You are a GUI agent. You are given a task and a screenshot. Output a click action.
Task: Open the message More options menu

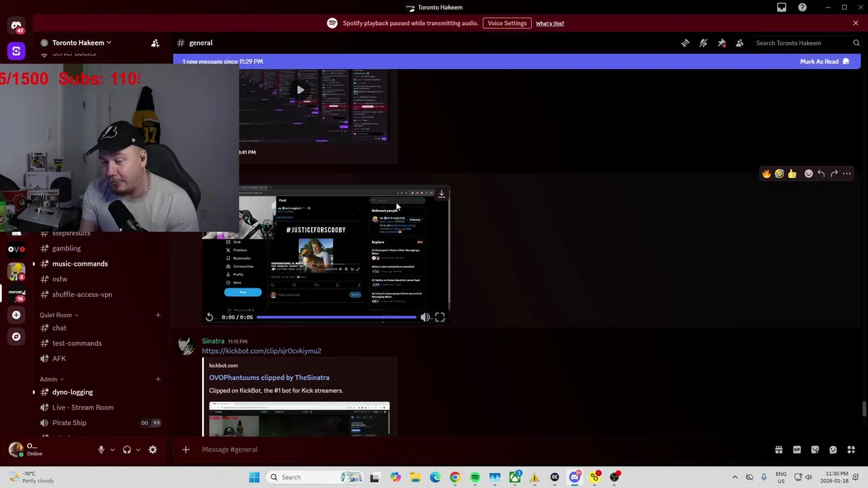[847, 174]
